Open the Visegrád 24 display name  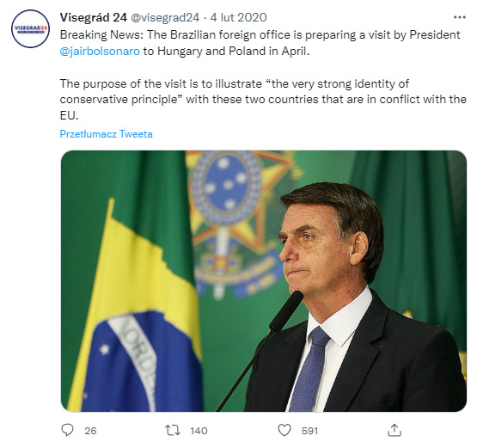pyautogui.click(x=94, y=17)
